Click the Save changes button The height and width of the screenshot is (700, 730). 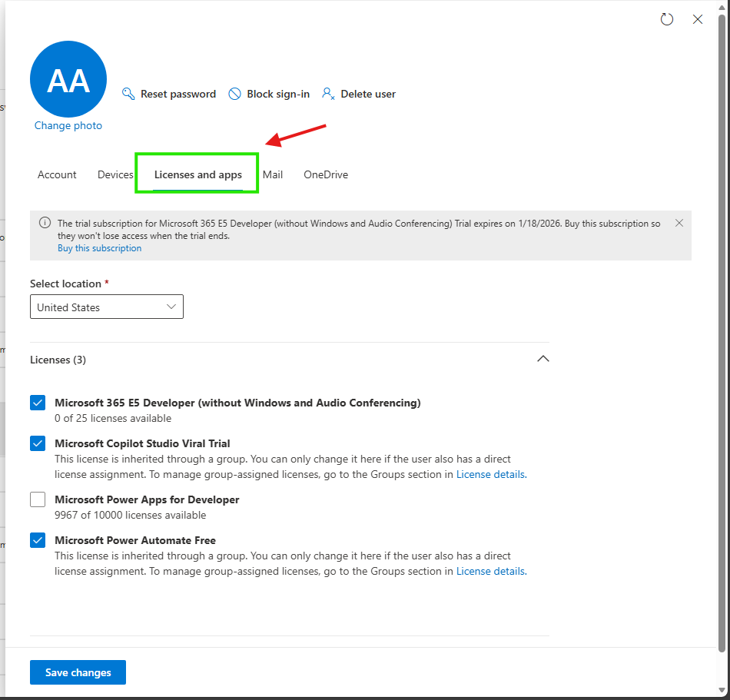(x=78, y=672)
